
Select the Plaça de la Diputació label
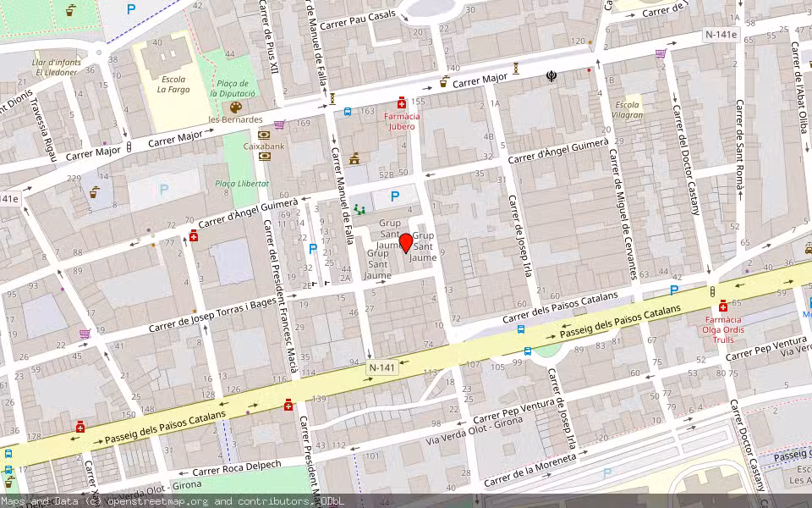point(233,89)
